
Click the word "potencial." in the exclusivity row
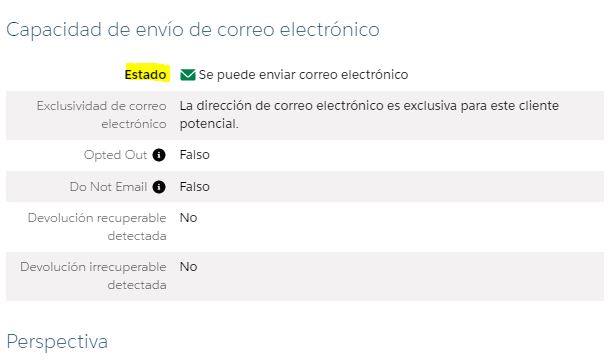click(x=209, y=124)
